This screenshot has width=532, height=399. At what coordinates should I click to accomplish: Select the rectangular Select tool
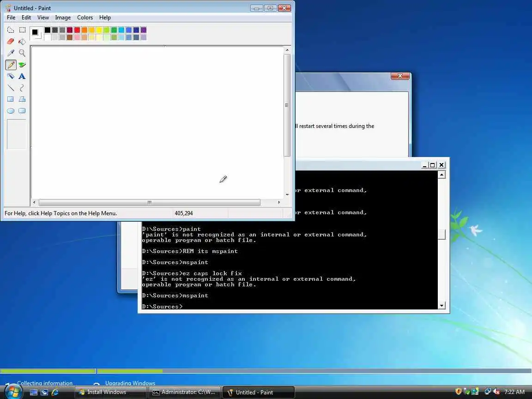22,30
